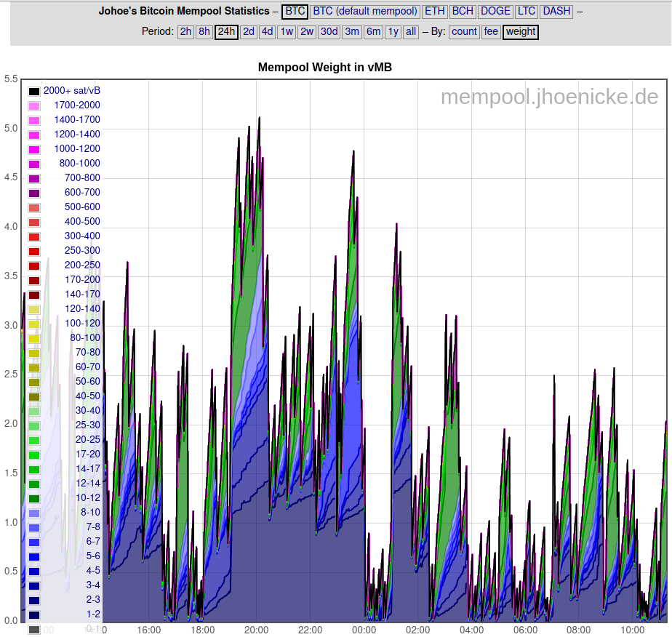Viewport: 672px width, 637px height.
Task: Set period to 2d
Action: tap(249, 32)
